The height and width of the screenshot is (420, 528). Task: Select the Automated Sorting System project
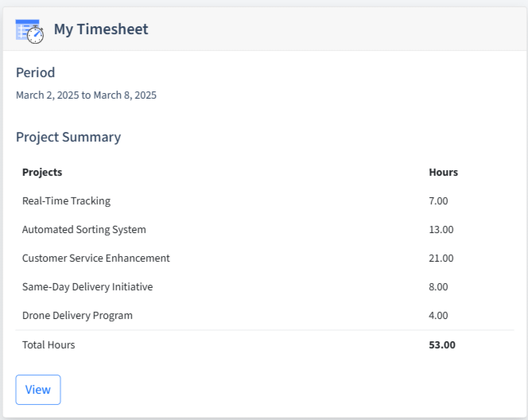[x=83, y=229]
